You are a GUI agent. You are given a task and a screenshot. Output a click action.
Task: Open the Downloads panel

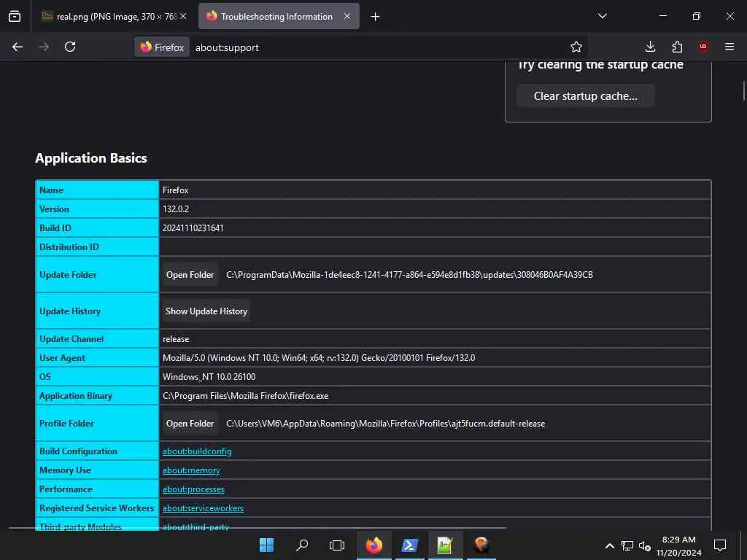[650, 47]
